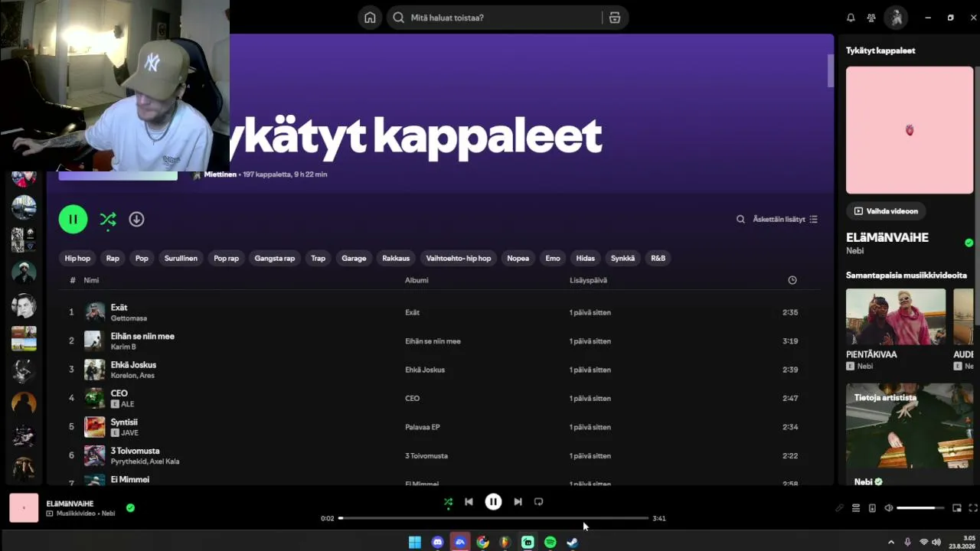Sort by the Lisäyspäivä column header
980x551 pixels.
point(588,280)
